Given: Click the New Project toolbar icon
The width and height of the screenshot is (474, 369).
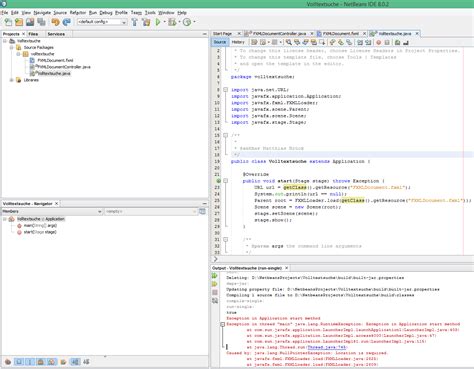Looking at the screenshot, I should point(19,22).
